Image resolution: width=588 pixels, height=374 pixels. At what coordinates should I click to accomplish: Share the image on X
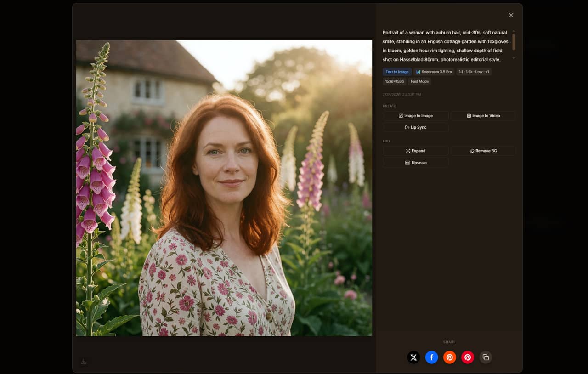coord(413,357)
